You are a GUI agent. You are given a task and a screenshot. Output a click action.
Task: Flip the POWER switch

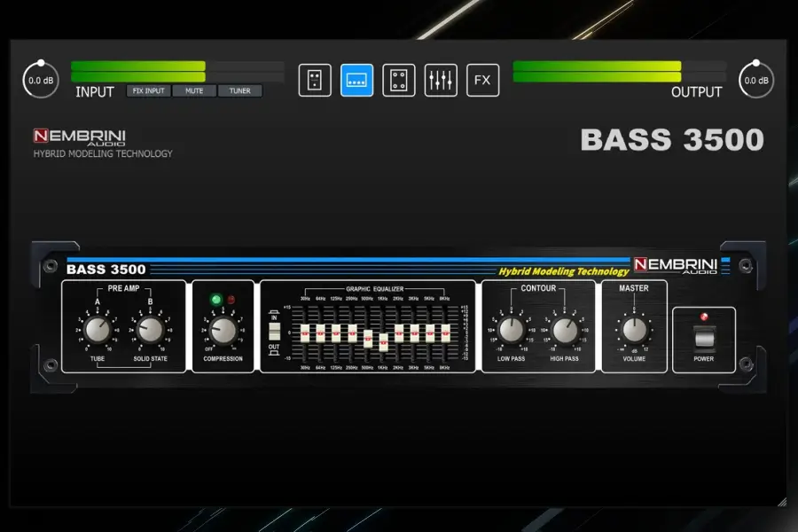(x=704, y=338)
